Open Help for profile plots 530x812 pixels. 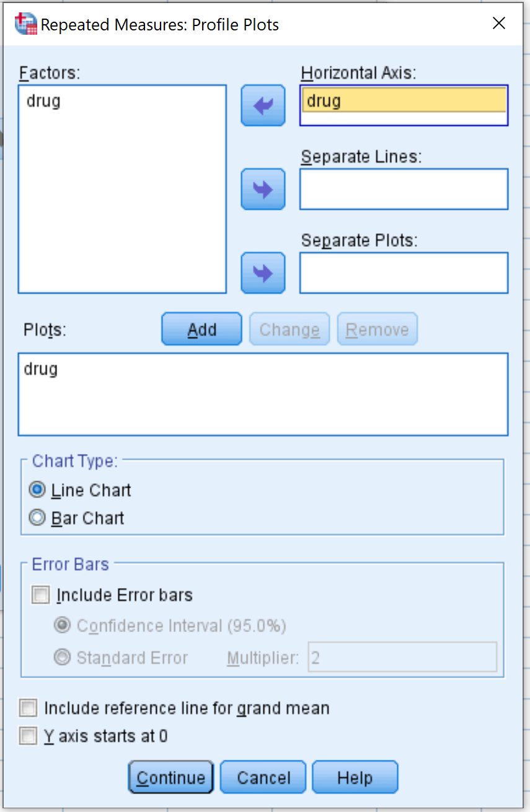point(355,778)
